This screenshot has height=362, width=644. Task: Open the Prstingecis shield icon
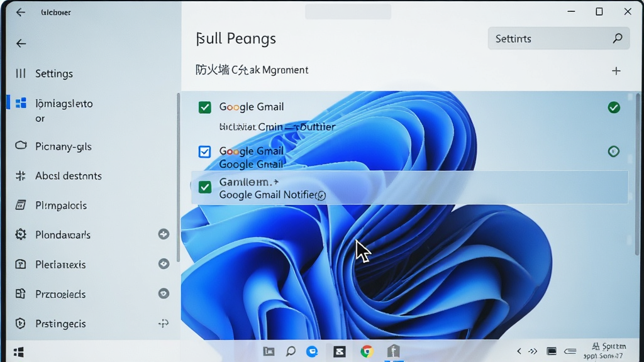tap(21, 324)
